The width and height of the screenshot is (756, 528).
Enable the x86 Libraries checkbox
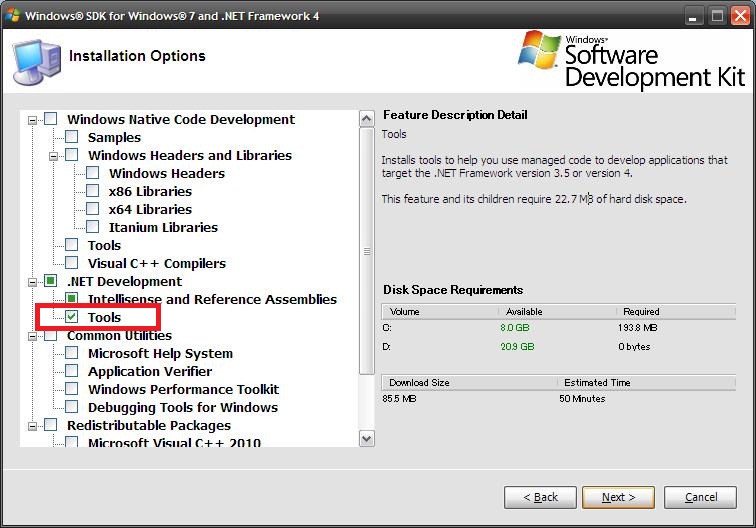click(x=93, y=190)
